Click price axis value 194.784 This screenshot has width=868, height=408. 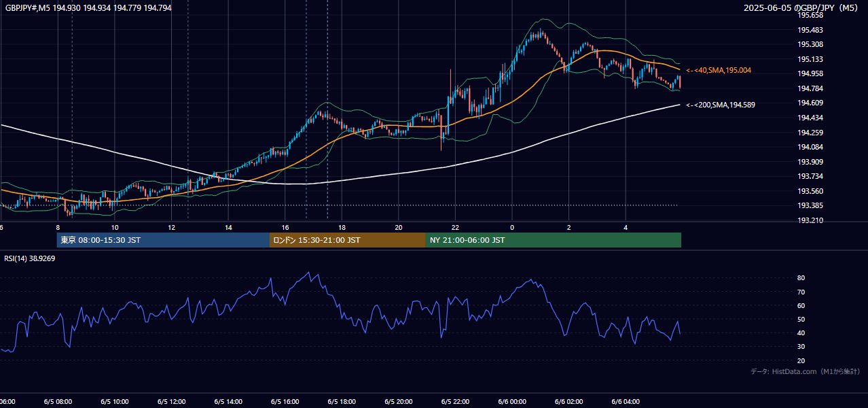810,88
